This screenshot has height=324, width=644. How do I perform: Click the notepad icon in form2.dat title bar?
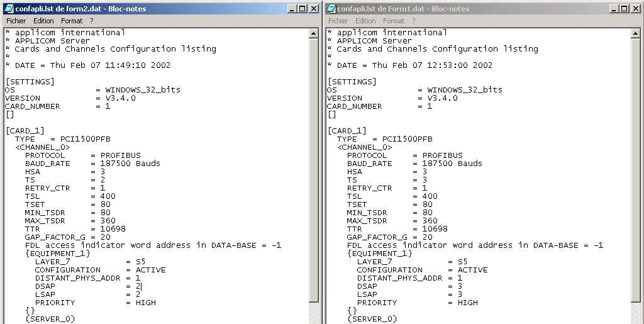pos(9,9)
